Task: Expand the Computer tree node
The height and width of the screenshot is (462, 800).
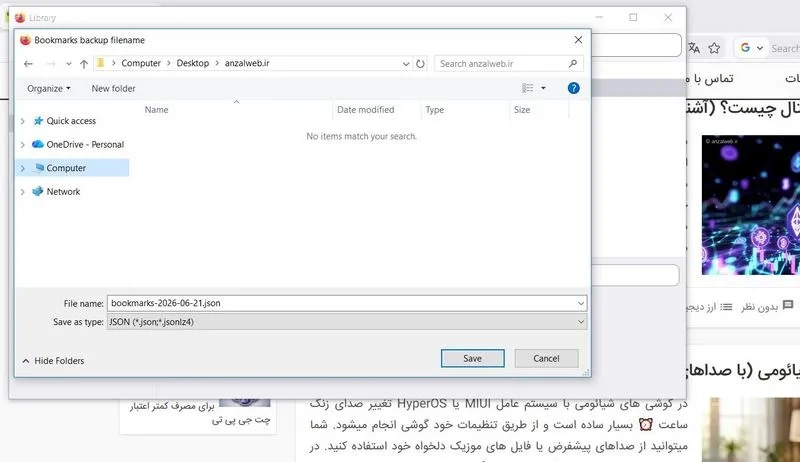Action: coord(22,168)
